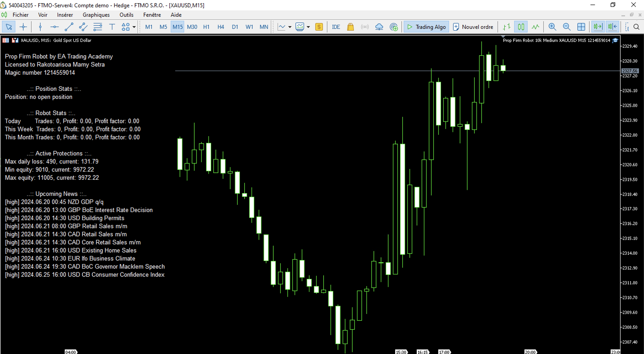Switch chart to MN timeframe
This screenshot has height=354, width=644.
point(264,27)
